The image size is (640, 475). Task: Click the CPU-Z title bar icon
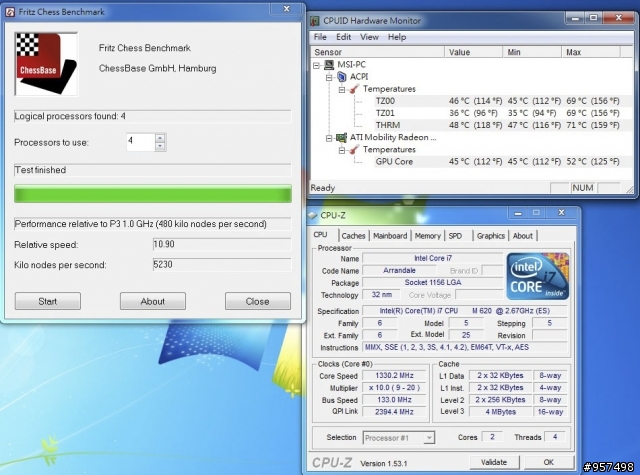coord(313,215)
